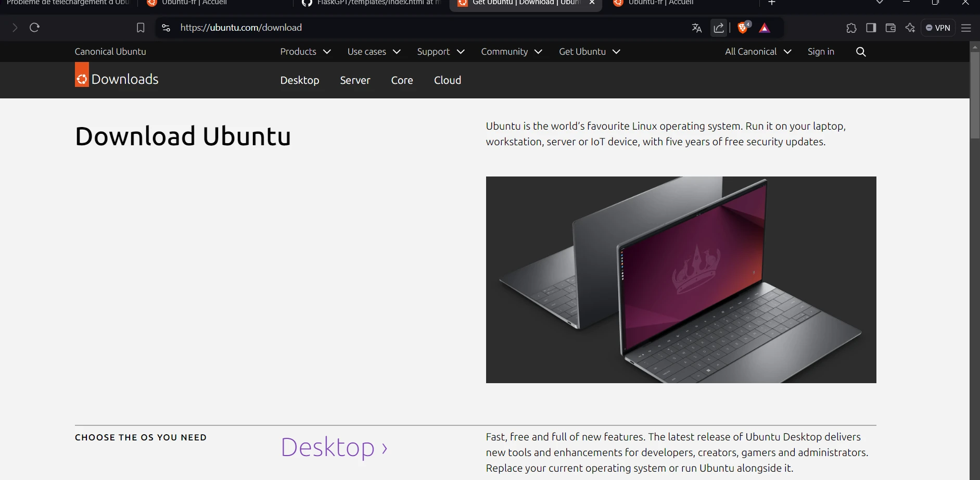Expand the All Canonical dropdown
The width and height of the screenshot is (980, 480).
pyautogui.click(x=758, y=52)
